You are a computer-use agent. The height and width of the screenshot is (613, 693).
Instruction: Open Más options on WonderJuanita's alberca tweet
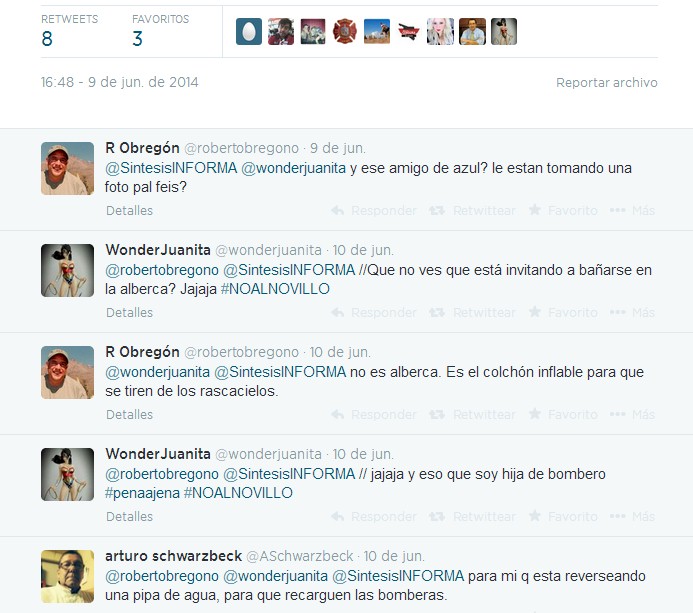[632, 312]
